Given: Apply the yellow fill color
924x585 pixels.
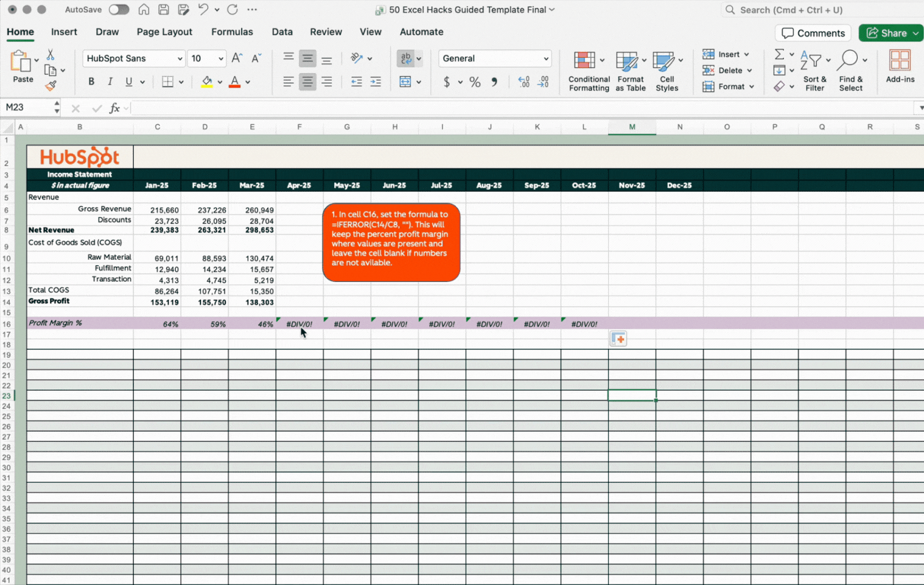Looking at the screenshot, I should (x=207, y=82).
